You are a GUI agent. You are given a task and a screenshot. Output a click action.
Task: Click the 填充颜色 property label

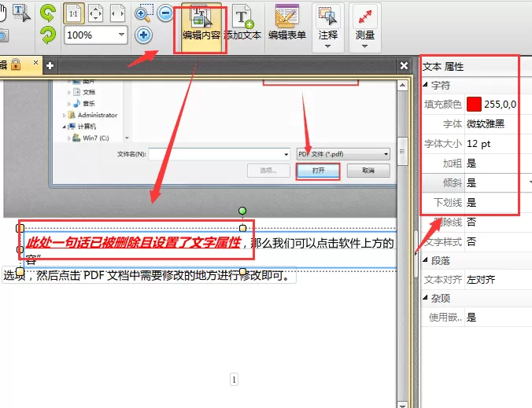[443, 105]
